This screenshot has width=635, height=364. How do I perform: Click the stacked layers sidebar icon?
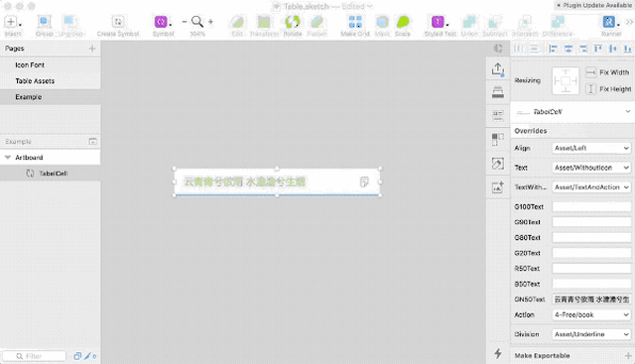[x=498, y=92]
